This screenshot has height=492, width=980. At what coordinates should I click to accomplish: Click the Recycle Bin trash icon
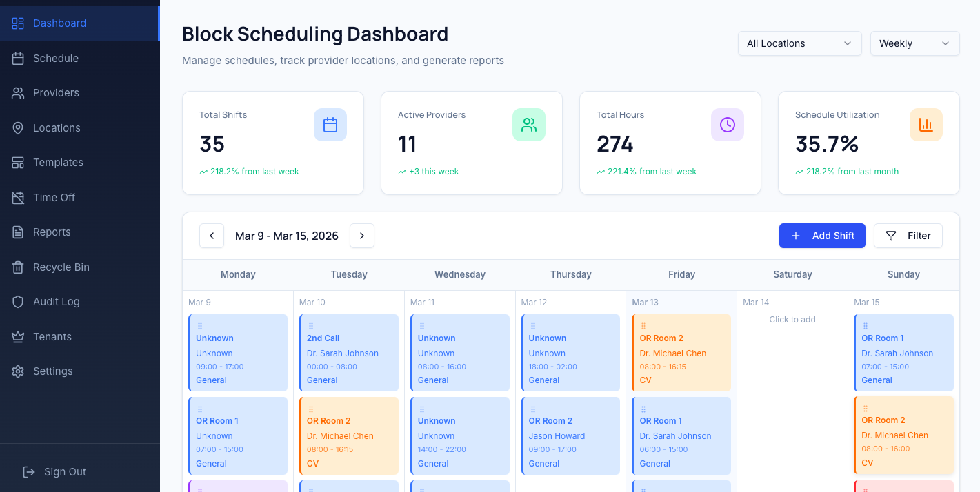coord(19,267)
